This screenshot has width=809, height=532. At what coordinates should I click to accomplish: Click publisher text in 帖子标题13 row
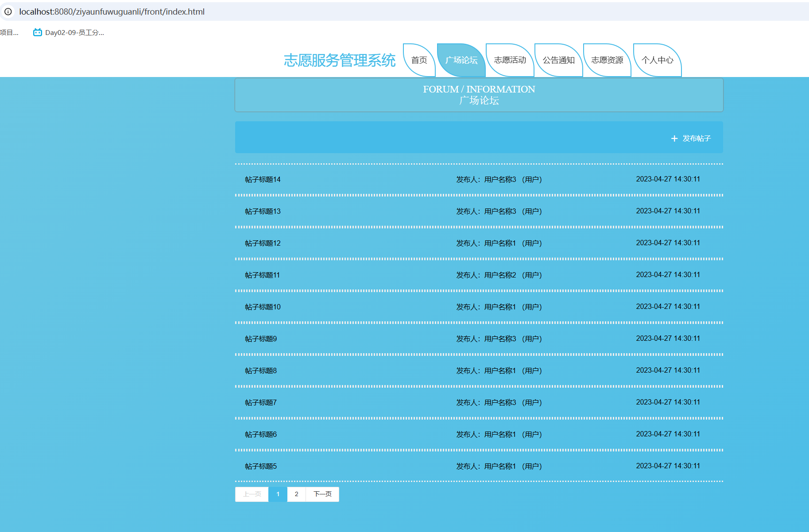pos(499,212)
